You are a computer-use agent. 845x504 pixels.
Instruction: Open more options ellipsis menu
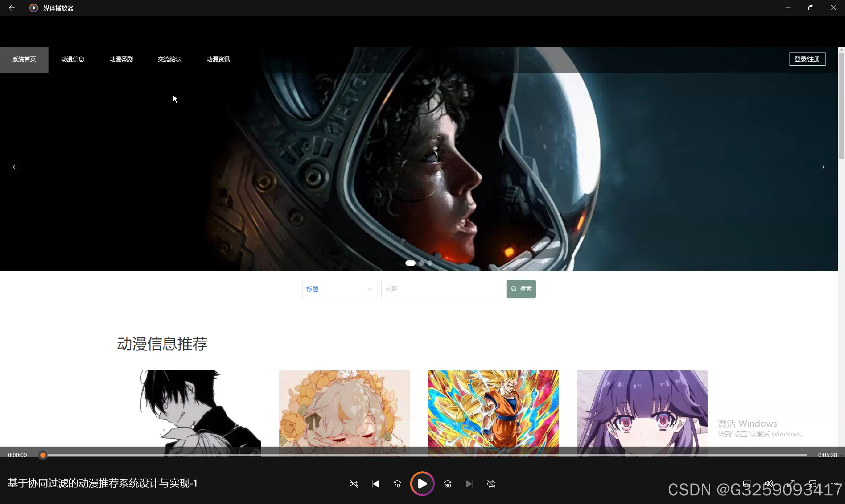pos(834,484)
